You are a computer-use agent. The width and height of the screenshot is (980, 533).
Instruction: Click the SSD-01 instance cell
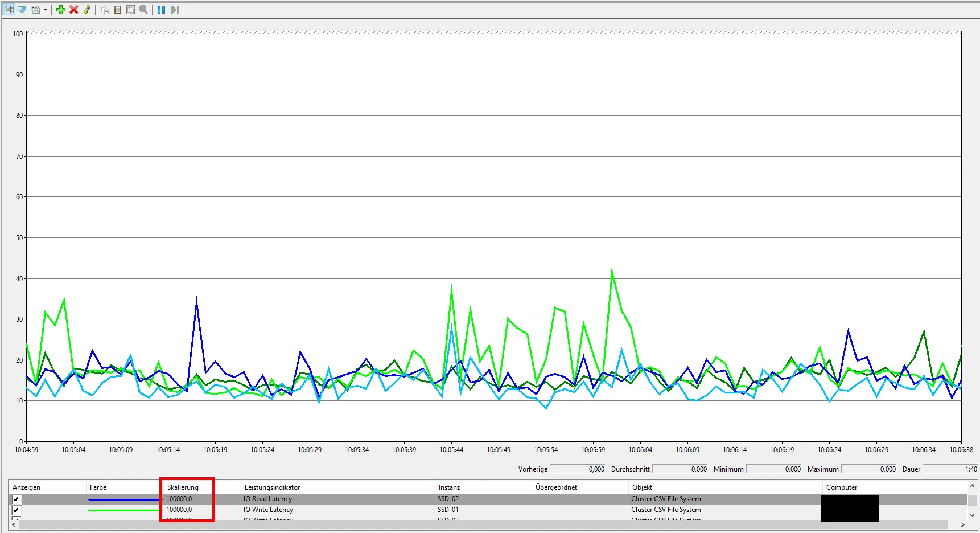(x=448, y=510)
